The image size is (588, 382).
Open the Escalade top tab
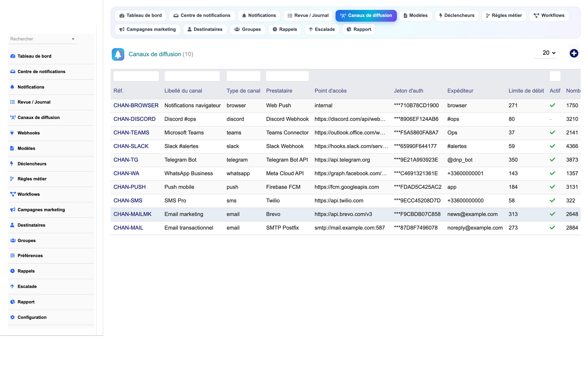point(322,29)
